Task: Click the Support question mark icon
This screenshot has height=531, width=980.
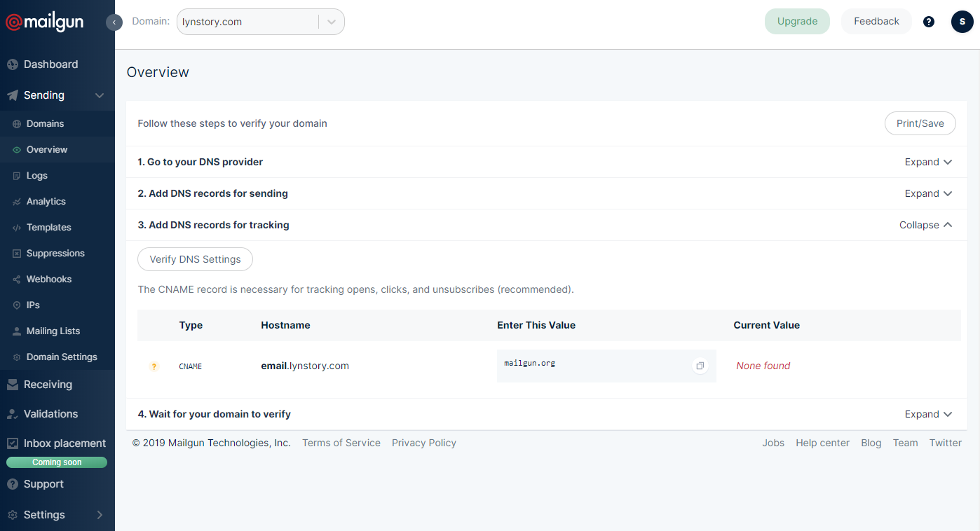Action: point(12,484)
